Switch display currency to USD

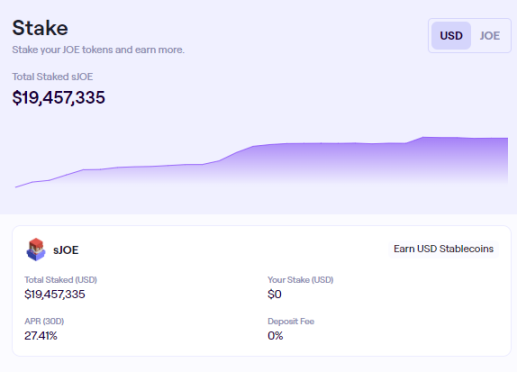[451, 36]
